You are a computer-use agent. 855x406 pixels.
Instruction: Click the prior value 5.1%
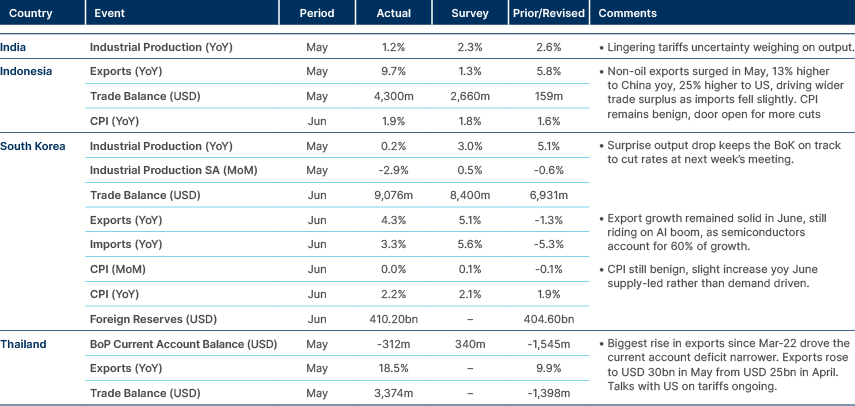click(549, 146)
